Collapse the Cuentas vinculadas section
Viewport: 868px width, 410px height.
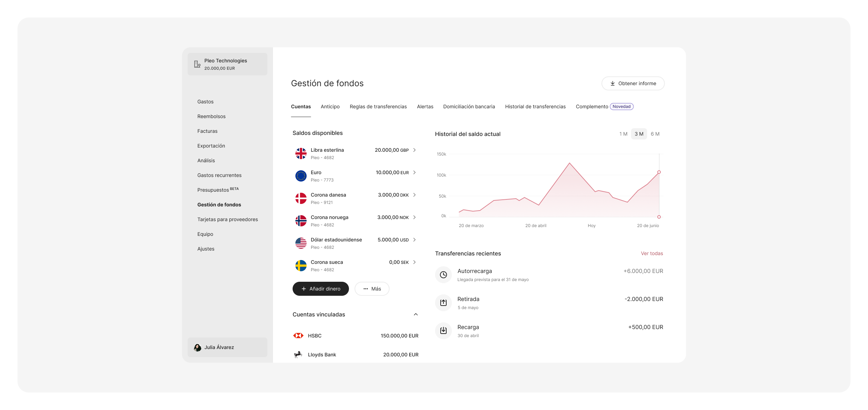(415, 314)
